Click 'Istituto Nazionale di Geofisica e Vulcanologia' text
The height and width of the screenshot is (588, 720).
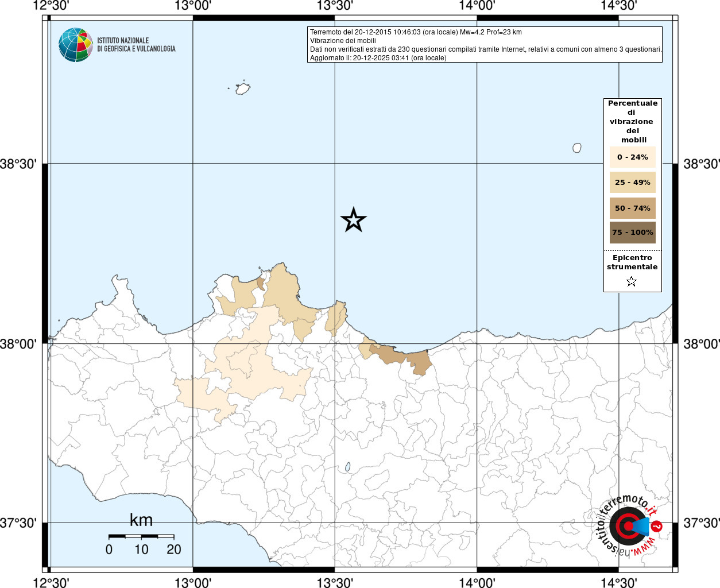pyautogui.click(x=136, y=45)
